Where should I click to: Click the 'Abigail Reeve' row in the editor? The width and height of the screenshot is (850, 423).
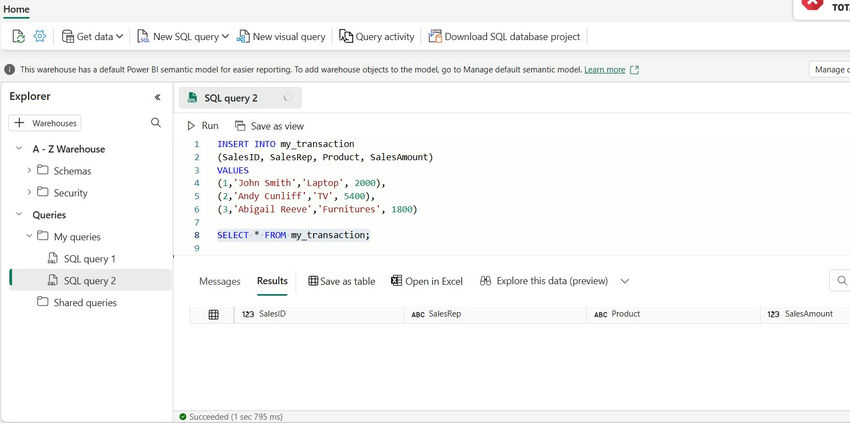point(317,209)
